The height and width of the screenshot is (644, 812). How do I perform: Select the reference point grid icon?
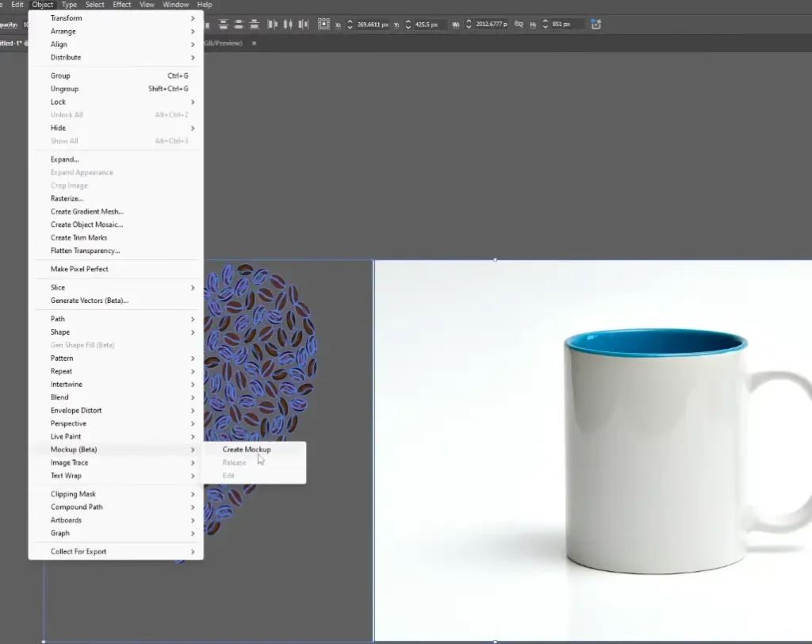click(324, 25)
